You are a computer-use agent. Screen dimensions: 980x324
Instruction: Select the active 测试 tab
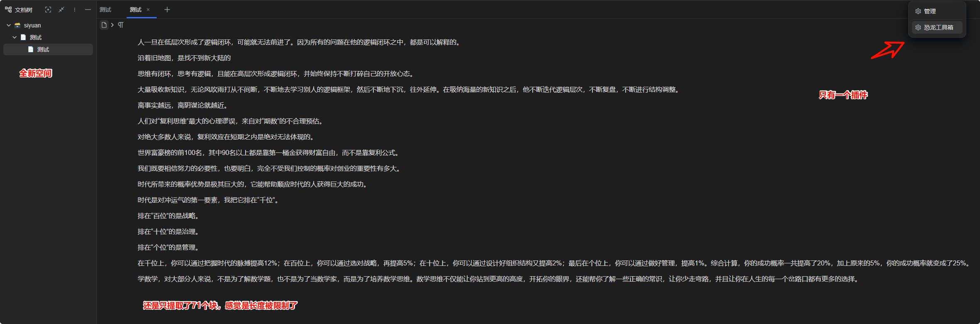136,10
